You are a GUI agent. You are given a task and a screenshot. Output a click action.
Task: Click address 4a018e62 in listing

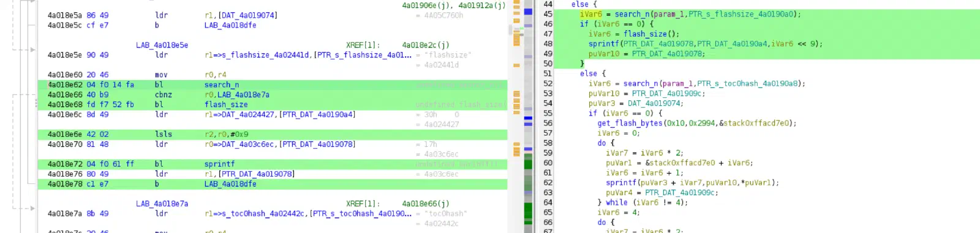[65, 85]
